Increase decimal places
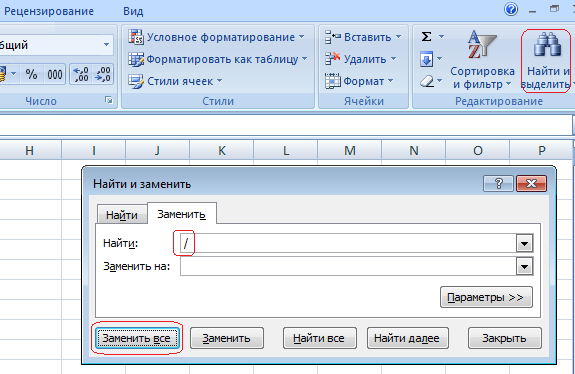 coord(81,74)
